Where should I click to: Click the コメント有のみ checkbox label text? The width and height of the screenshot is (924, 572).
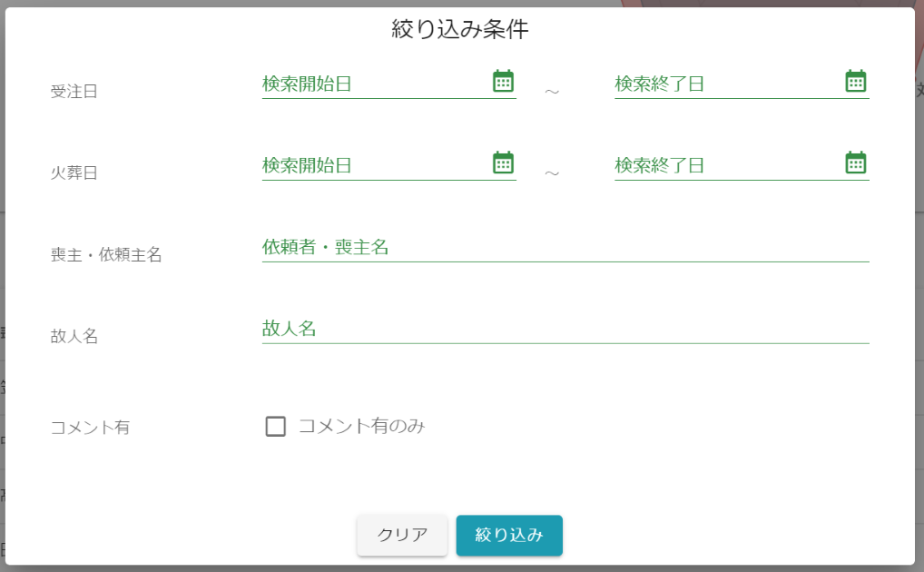point(361,426)
